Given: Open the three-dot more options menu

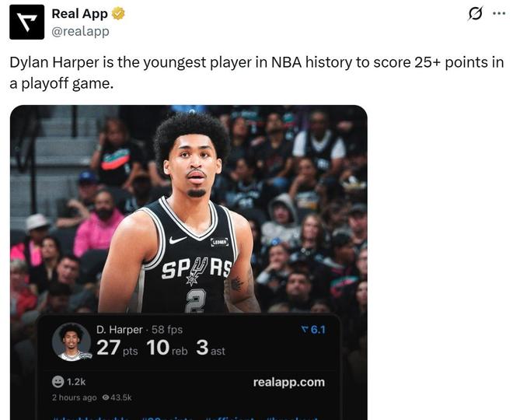Looking at the screenshot, I should click(498, 13).
